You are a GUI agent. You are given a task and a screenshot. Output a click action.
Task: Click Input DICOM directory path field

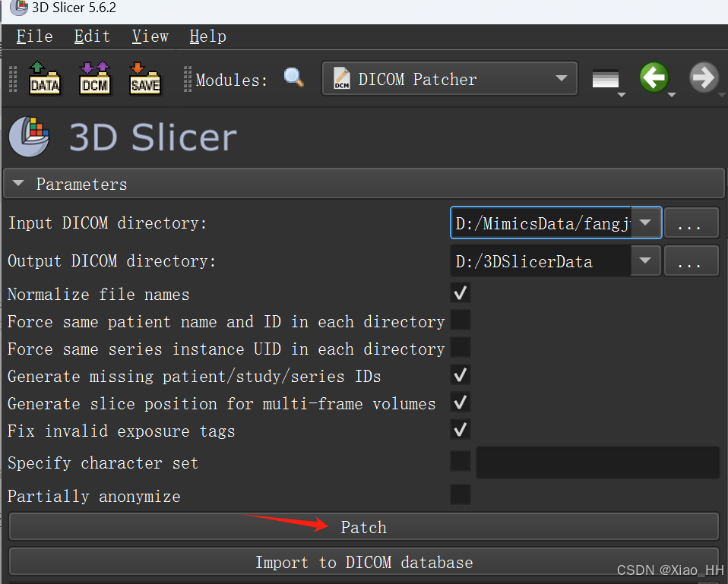coord(541,223)
